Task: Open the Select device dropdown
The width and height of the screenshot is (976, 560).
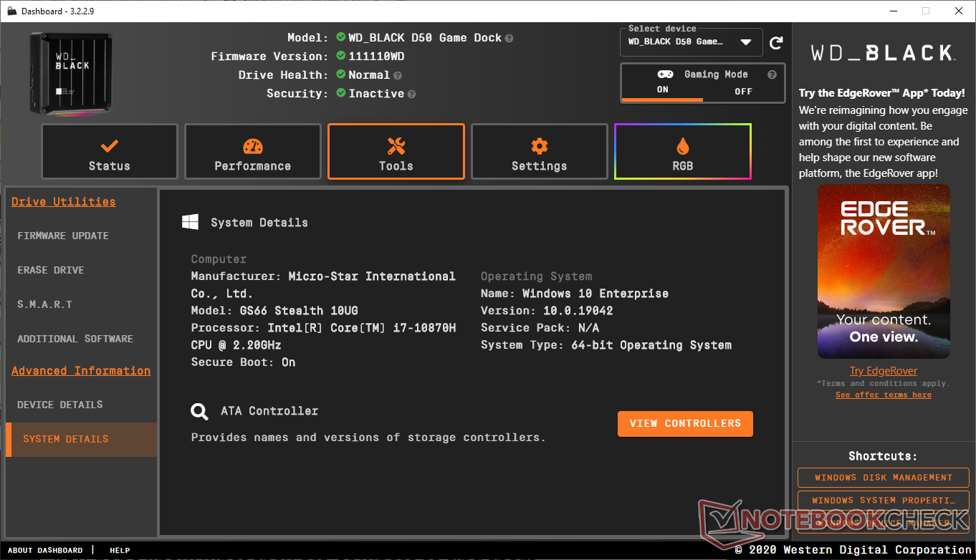Action: point(691,42)
